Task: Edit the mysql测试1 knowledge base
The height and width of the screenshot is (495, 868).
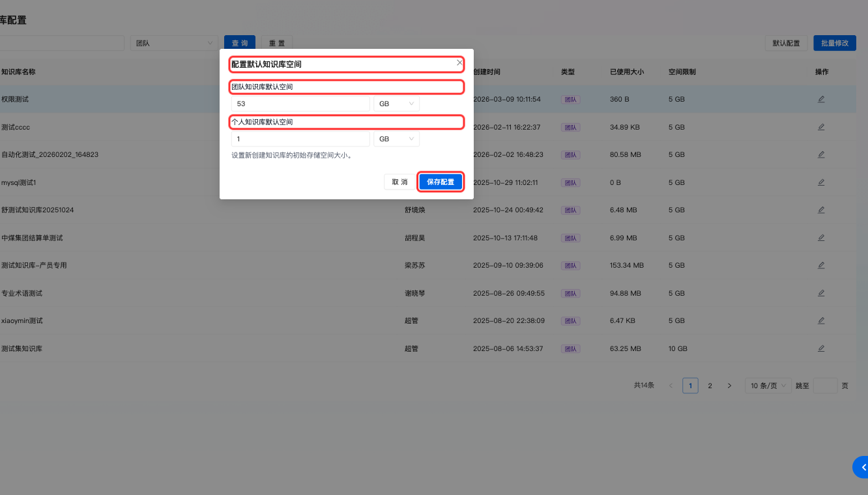Action: click(x=821, y=182)
